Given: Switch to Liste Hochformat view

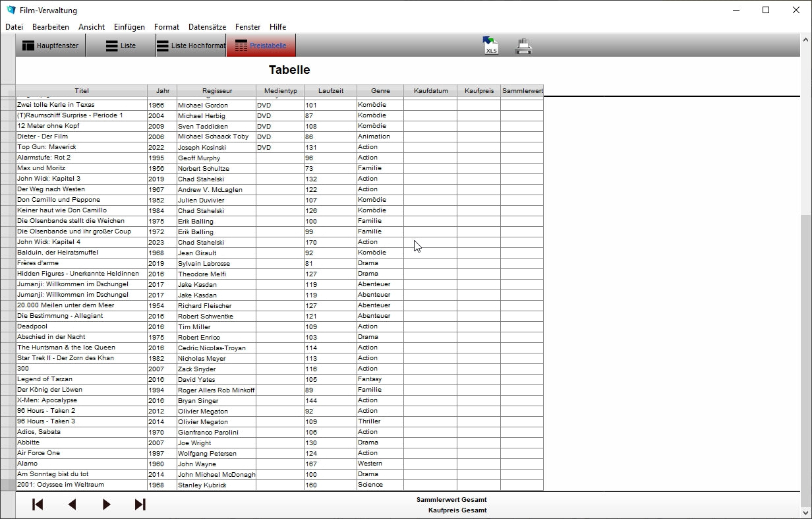Looking at the screenshot, I should point(190,46).
